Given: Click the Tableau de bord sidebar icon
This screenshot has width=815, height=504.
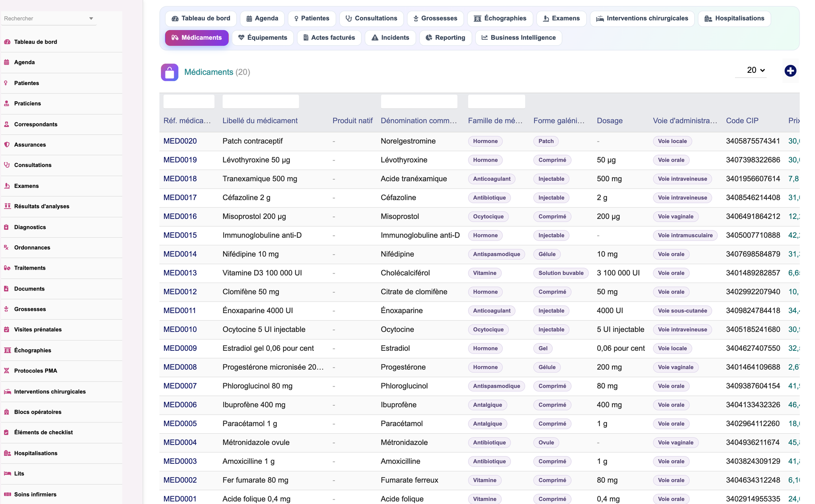Looking at the screenshot, I should 7,42.
